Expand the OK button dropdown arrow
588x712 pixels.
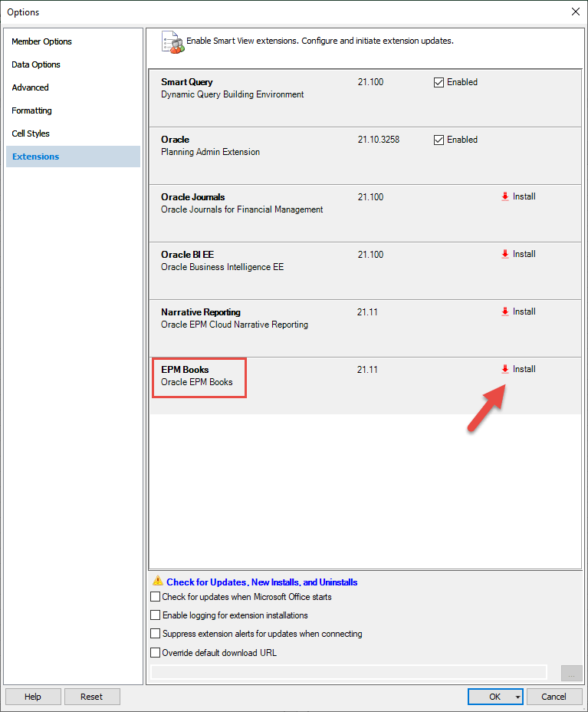coord(519,697)
